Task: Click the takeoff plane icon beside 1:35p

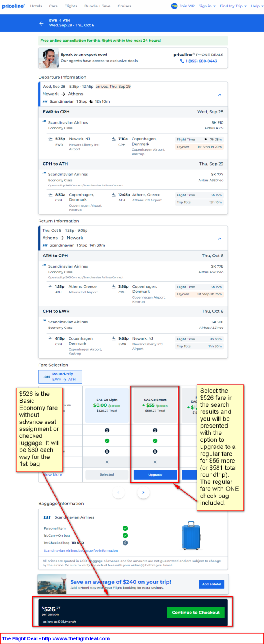Action: (50, 286)
